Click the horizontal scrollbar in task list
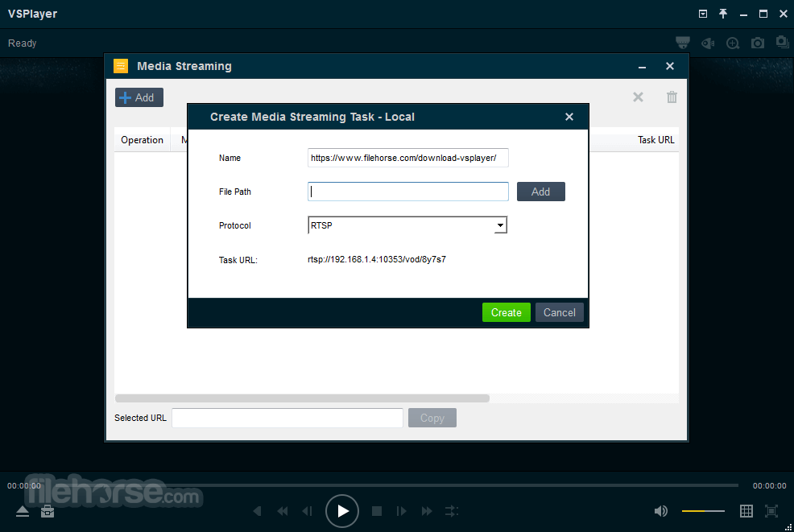The image size is (794, 532). (302, 398)
